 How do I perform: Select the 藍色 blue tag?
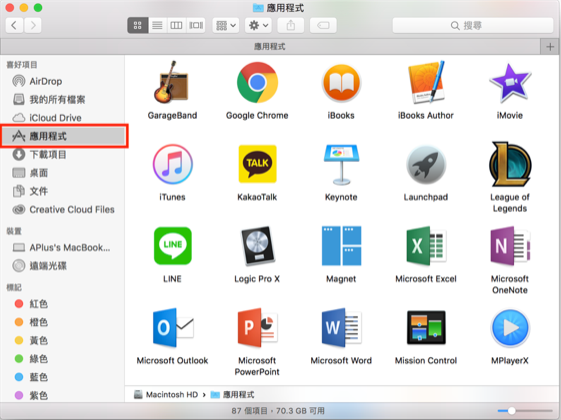tap(63, 377)
